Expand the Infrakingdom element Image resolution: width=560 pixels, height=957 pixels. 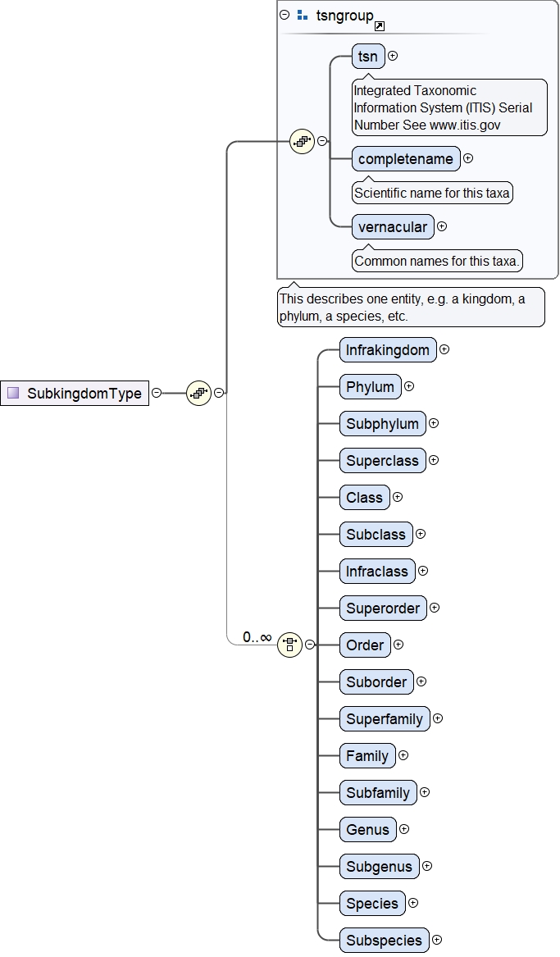[x=444, y=349]
